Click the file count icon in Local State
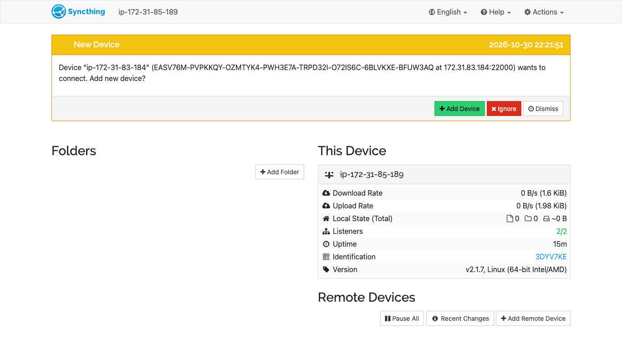Viewport: 622px width, 364px height. click(x=510, y=218)
